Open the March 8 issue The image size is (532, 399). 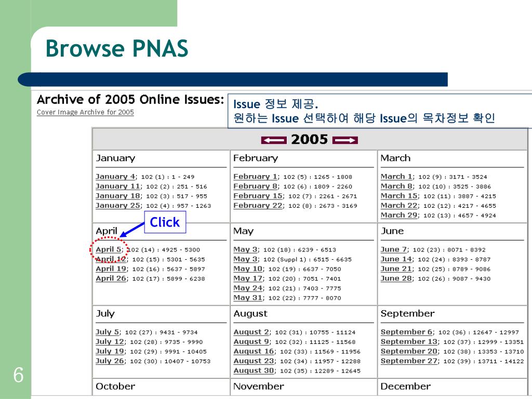pyautogui.click(x=396, y=187)
